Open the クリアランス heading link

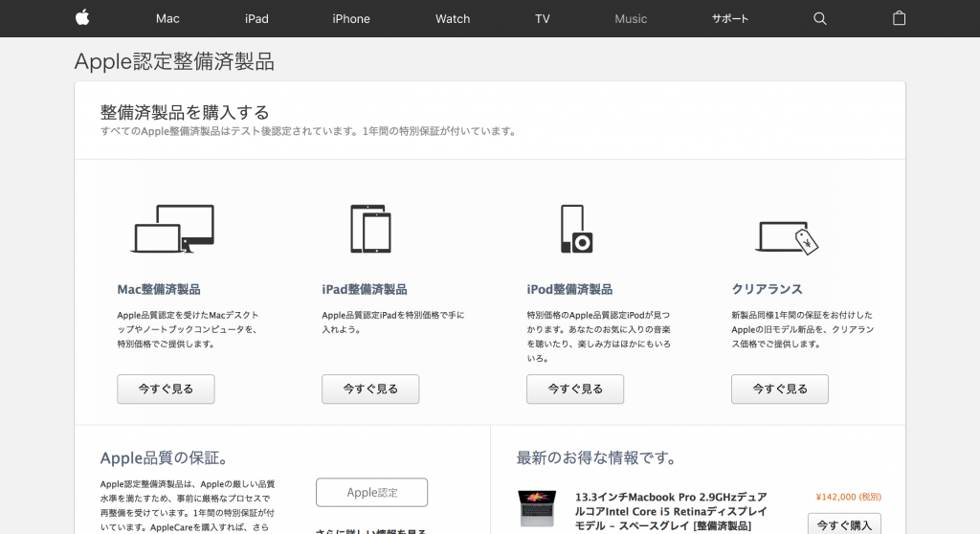pos(767,290)
